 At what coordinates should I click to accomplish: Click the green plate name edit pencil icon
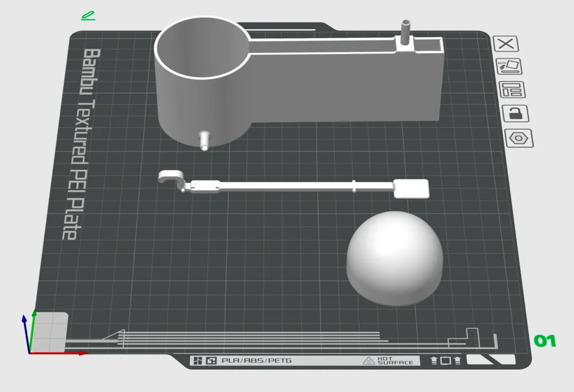pyautogui.click(x=88, y=15)
